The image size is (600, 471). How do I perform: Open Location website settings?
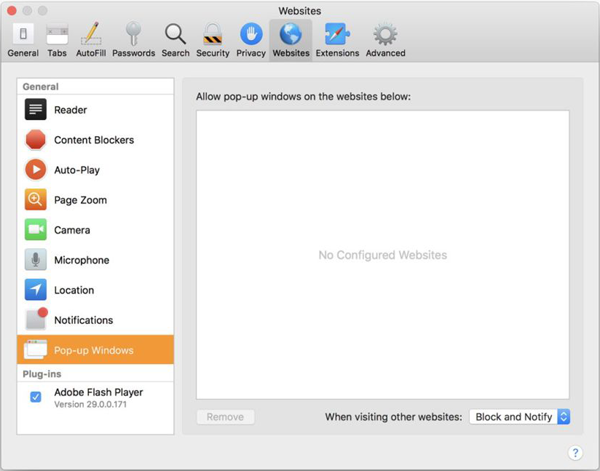pos(74,290)
